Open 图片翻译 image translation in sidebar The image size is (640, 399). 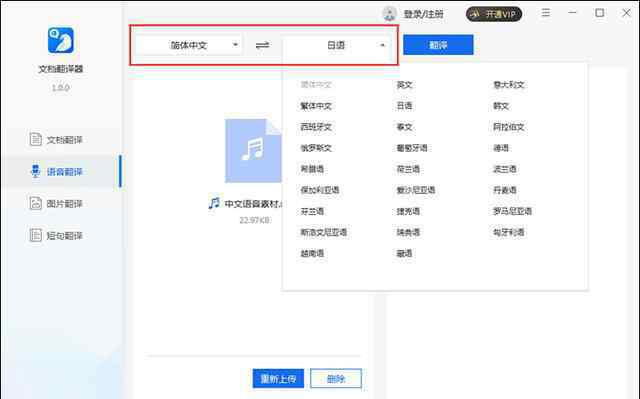[56, 203]
